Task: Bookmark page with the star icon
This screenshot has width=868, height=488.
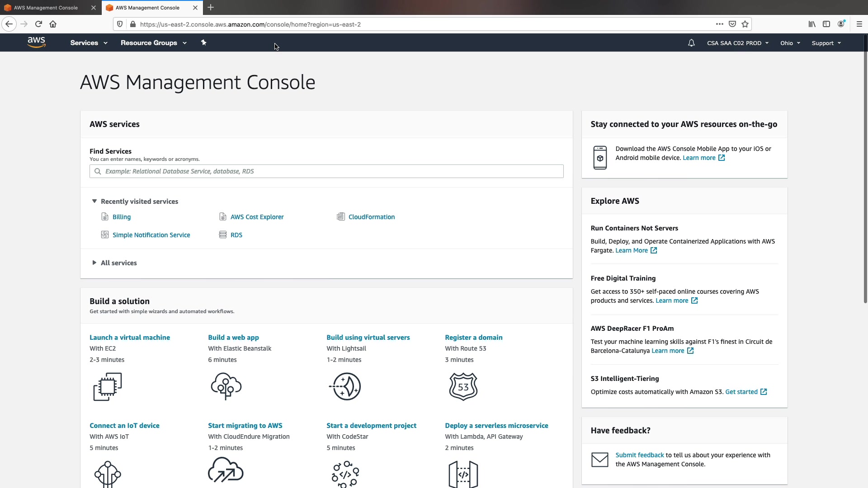Action: 745,24
